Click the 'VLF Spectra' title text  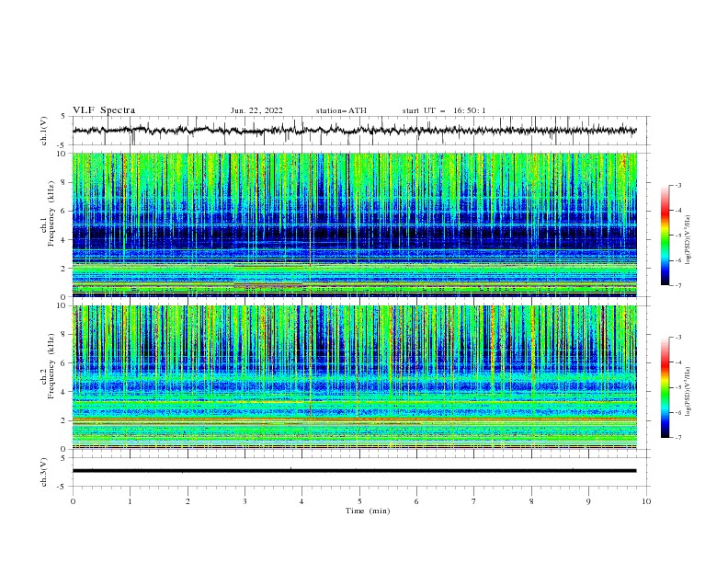click(x=104, y=110)
